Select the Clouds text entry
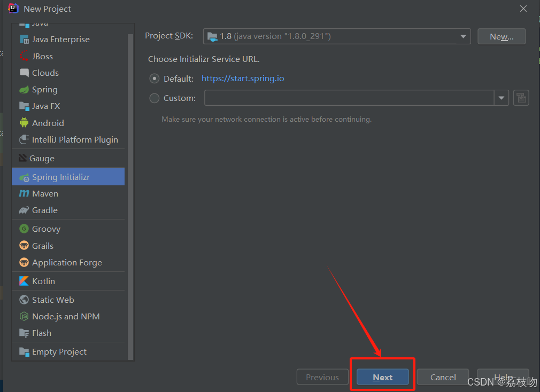Viewport: 540px width, 392px height. [x=45, y=73]
